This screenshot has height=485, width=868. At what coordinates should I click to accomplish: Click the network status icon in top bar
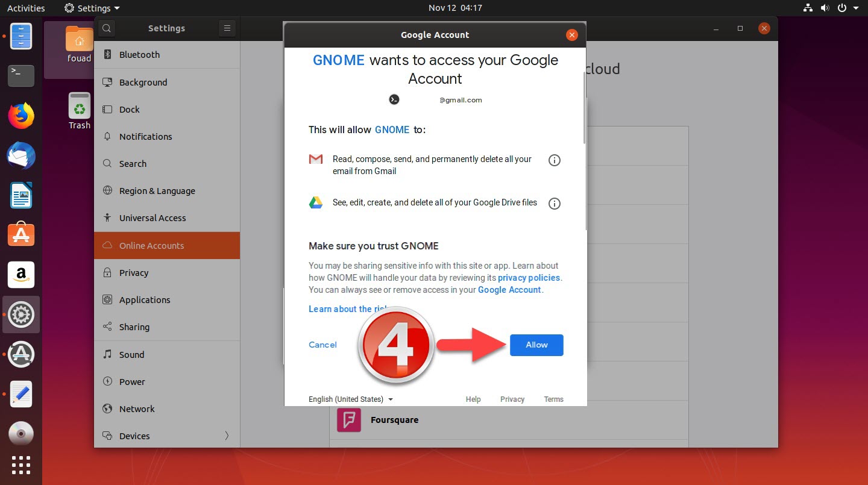click(x=809, y=8)
